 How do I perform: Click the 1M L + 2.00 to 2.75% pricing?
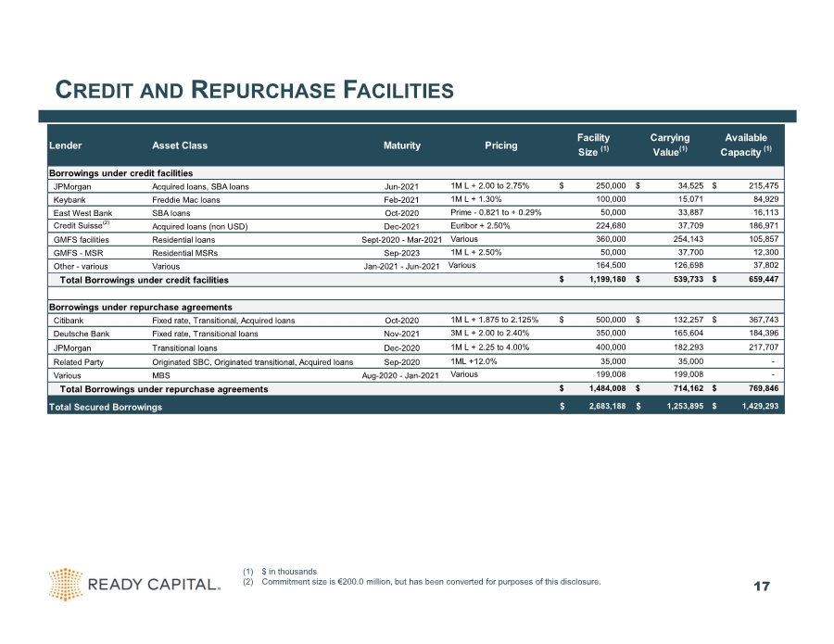(490, 186)
